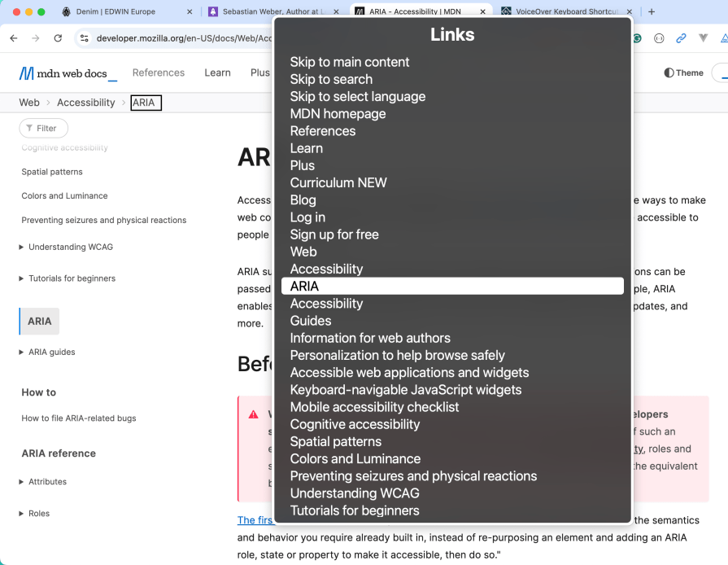Click the blue triangle extension icon

pos(722,38)
